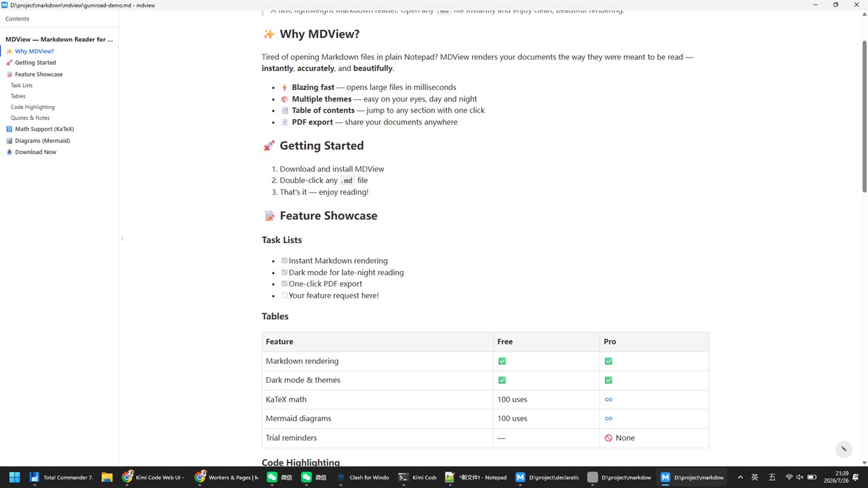This screenshot has width=868, height=488.
Task: Click the memo icon beside Feature Showcase in the sidebar
Action: click(x=9, y=74)
